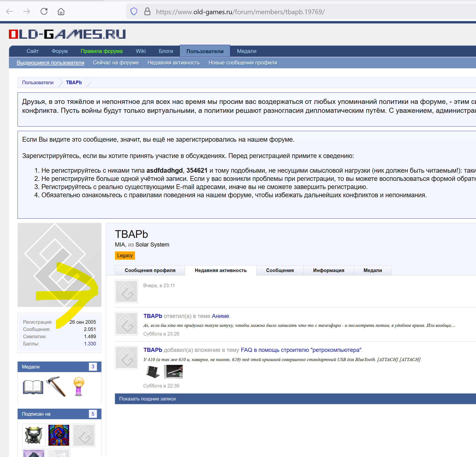Open the Wiki navigation menu item

tap(141, 51)
